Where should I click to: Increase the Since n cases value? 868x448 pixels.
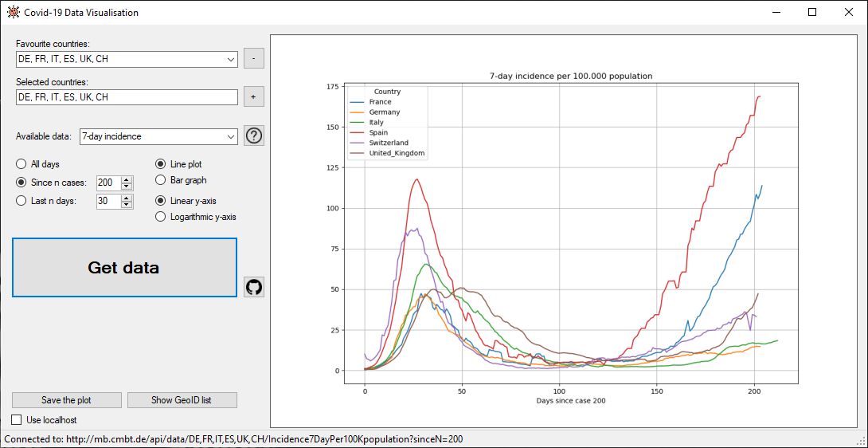[x=127, y=179]
